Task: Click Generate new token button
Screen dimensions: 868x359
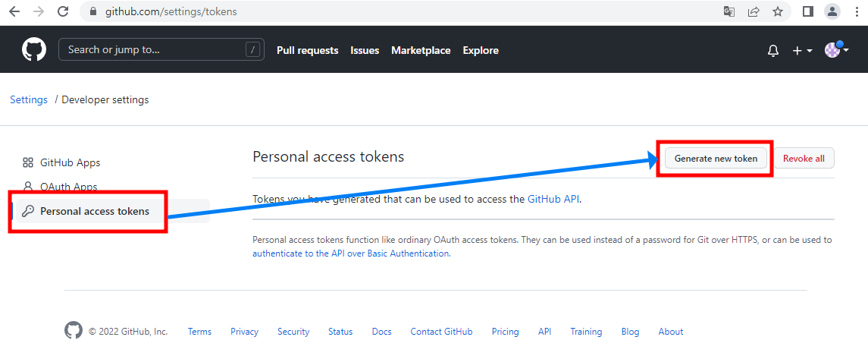Action: (716, 158)
